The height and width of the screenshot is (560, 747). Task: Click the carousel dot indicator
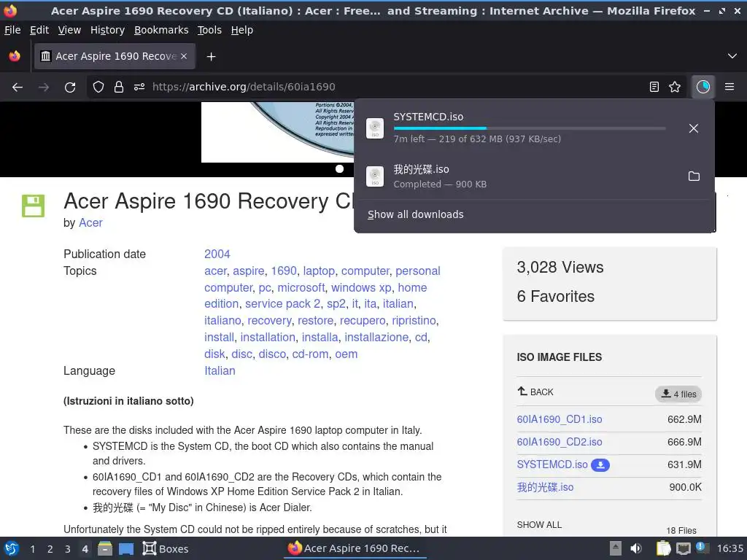(x=340, y=168)
